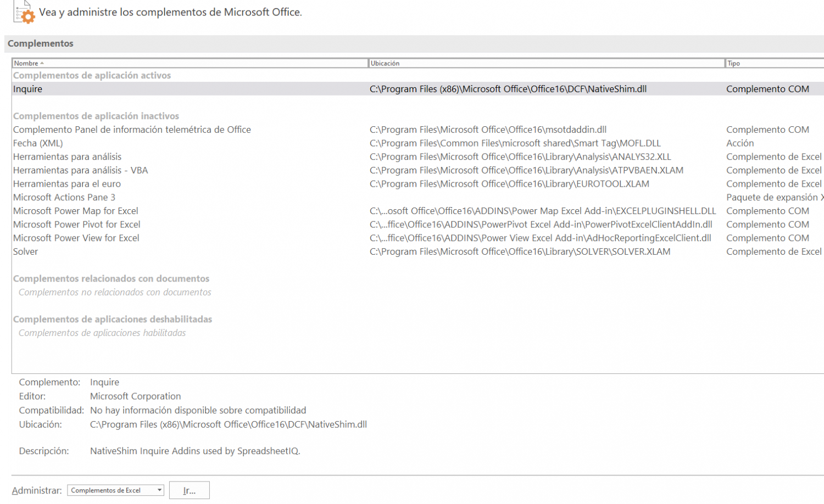Click the Tipo column header
Viewport: 824px width, 504px height.
coord(775,63)
